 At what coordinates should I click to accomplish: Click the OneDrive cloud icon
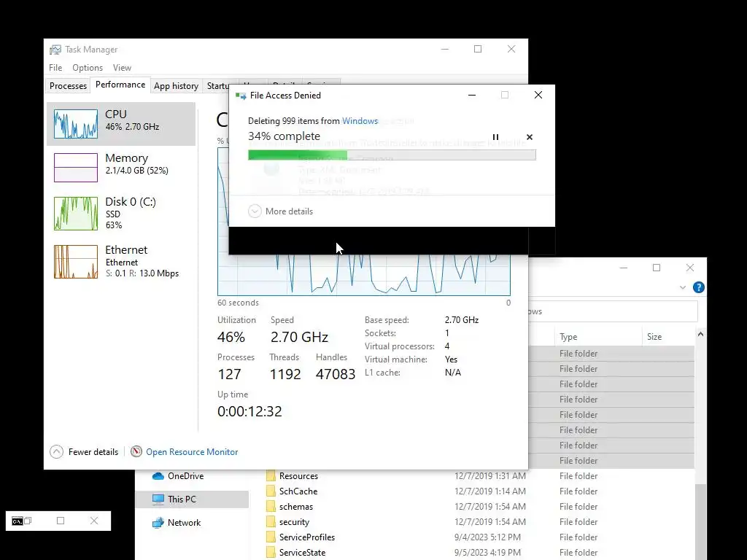point(158,476)
